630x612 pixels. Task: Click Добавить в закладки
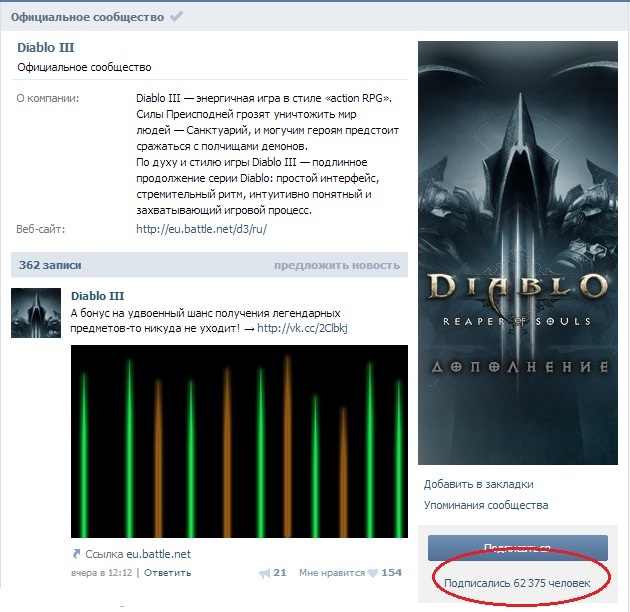pyautogui.click(x=479, y=484)
